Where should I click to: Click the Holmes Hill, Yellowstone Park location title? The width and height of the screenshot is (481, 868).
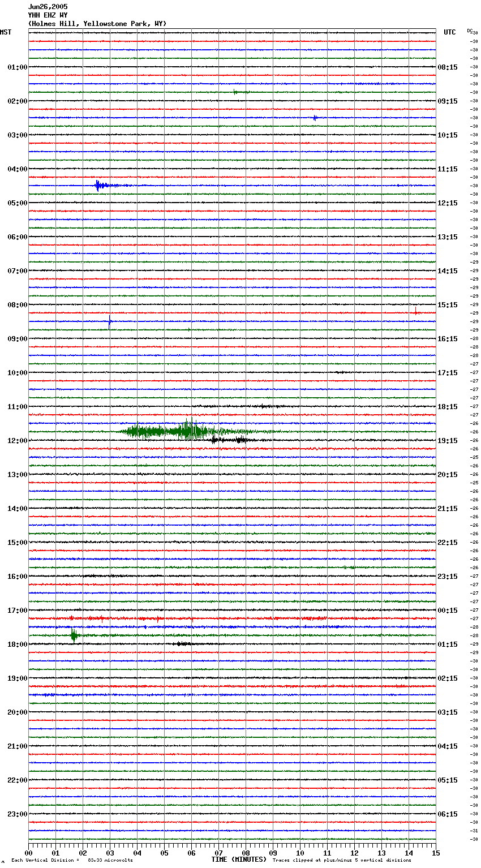97,24
